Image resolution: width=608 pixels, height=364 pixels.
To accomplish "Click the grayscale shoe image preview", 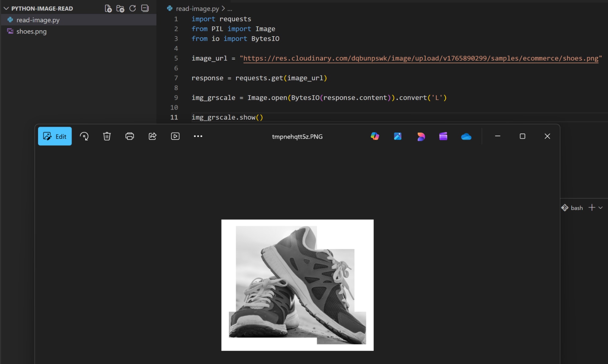I will tap(297, 285).
